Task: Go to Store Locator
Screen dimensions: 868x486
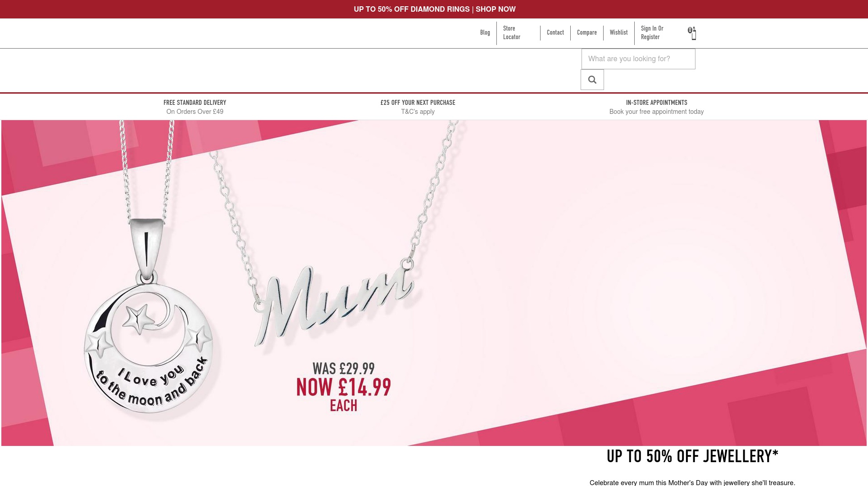Action: point(512,33)
